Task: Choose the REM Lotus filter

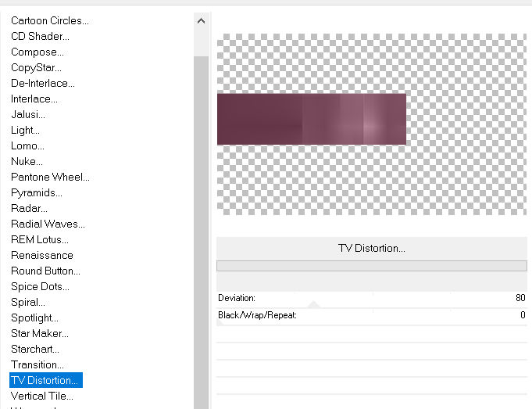Action: coord(40,239)
